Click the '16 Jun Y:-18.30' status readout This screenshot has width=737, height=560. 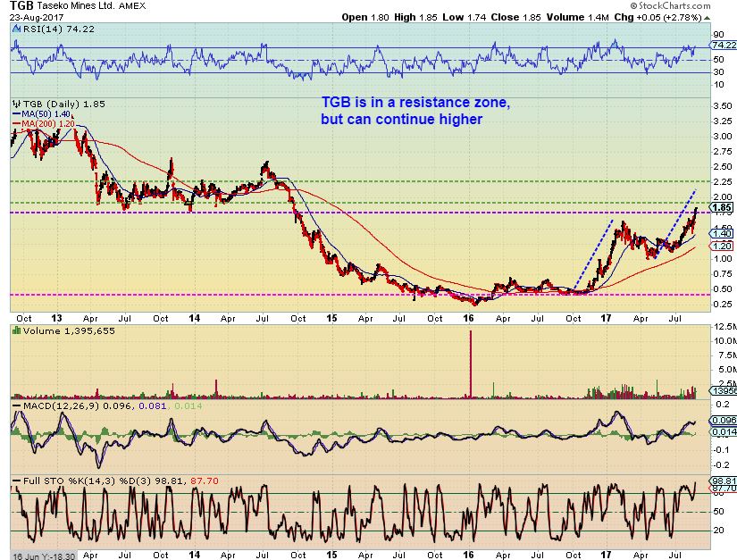(x=43, y=556)
